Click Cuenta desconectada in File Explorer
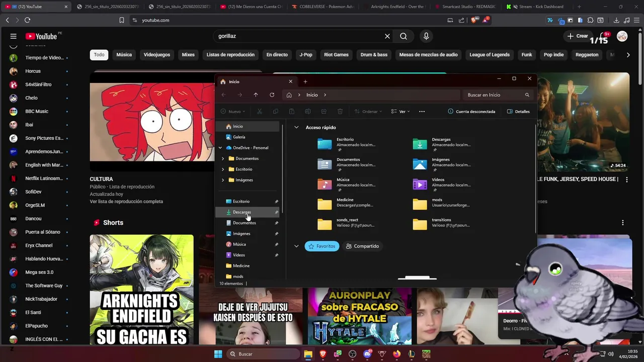This screenshot has width=644, height=362. coord(471,112)
